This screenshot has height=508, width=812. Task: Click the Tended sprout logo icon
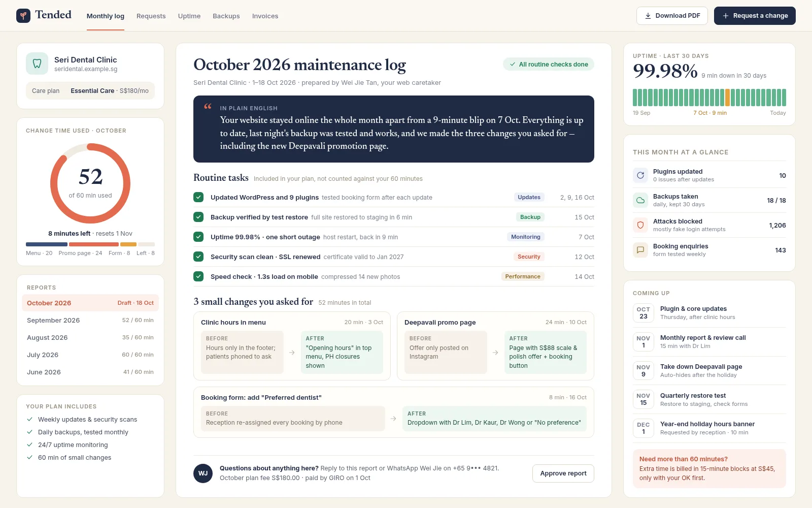click(x=23, y=16)
